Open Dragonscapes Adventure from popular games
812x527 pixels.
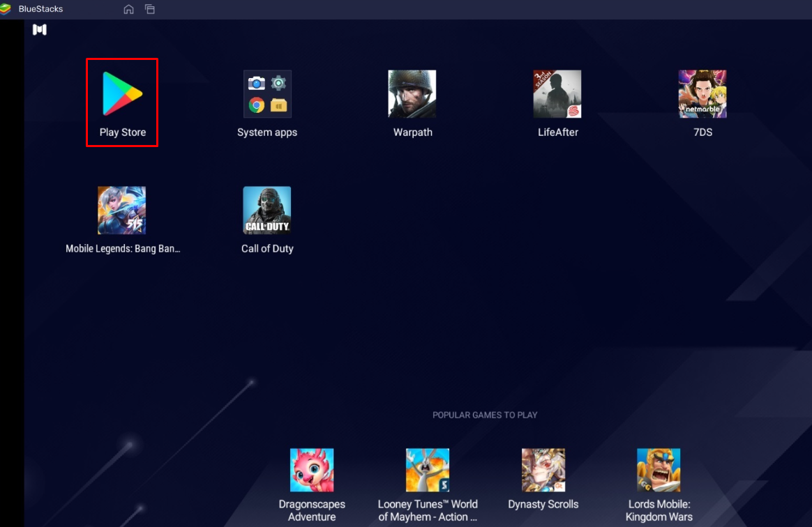coord(312,469)
